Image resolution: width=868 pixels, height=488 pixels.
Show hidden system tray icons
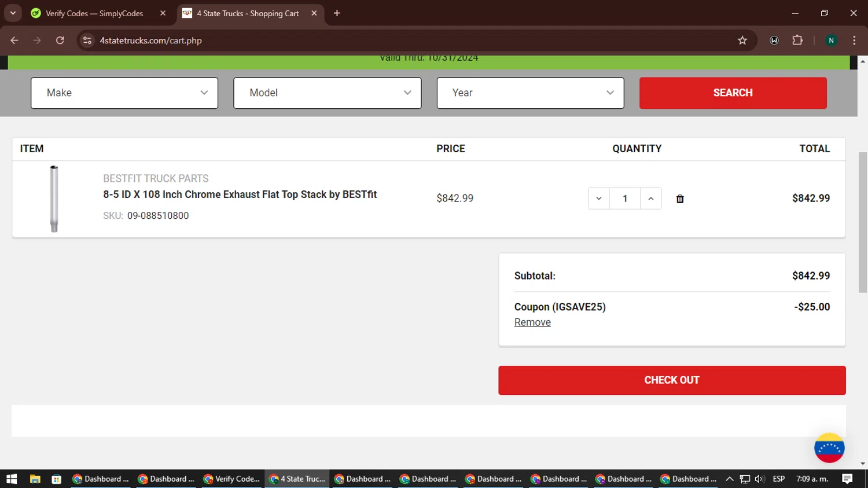[x=729, y=479]
